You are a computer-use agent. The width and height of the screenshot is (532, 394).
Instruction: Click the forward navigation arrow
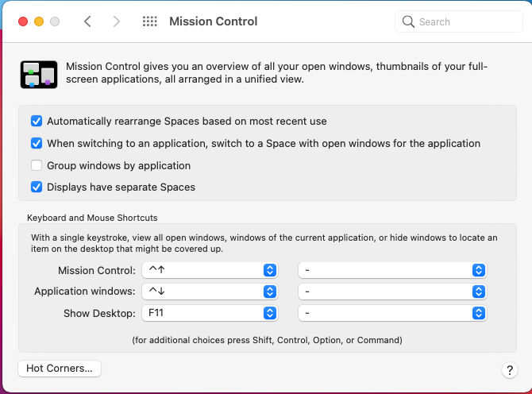[x=117, y=21]
